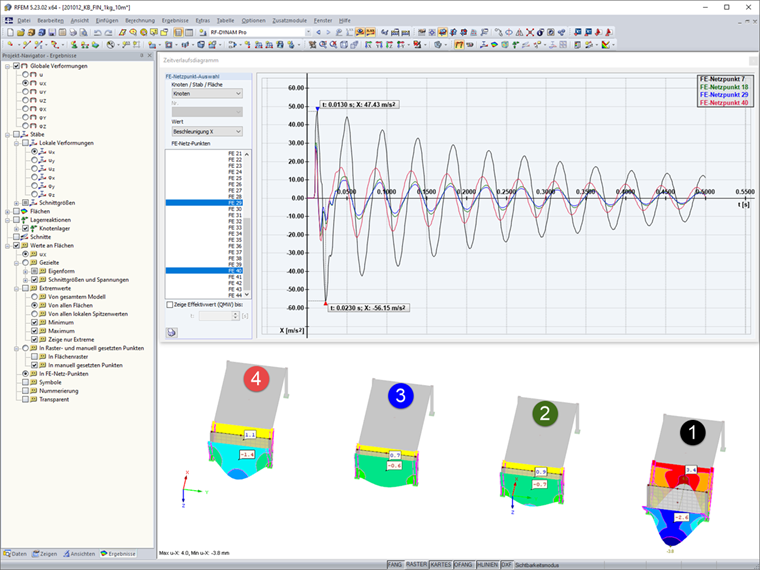Select previous load case arrow
Screen dimensions: 760x570
pos(318,32)
